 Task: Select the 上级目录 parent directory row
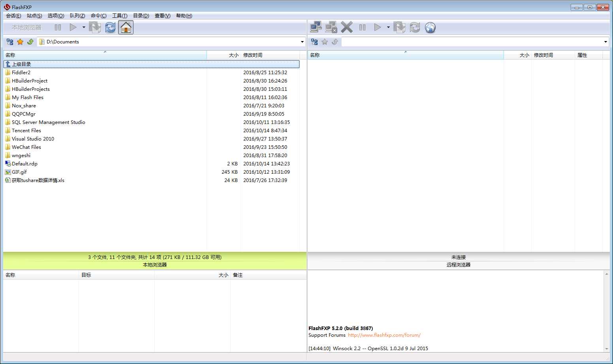point(152,64)
